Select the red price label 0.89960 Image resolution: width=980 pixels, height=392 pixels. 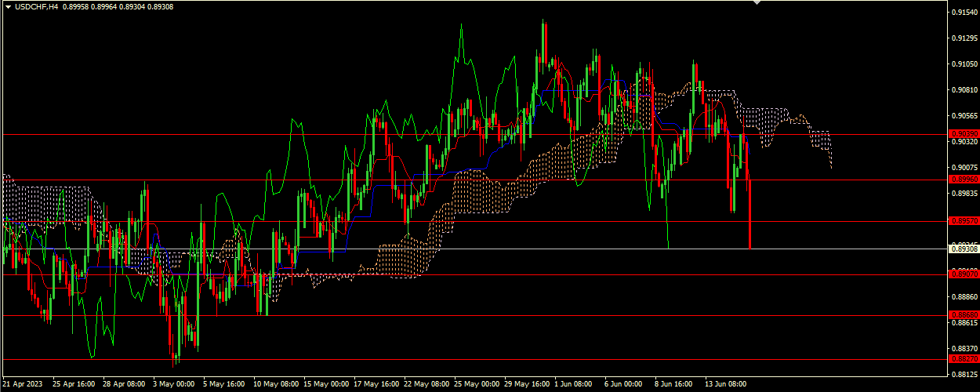pos(963,179)
